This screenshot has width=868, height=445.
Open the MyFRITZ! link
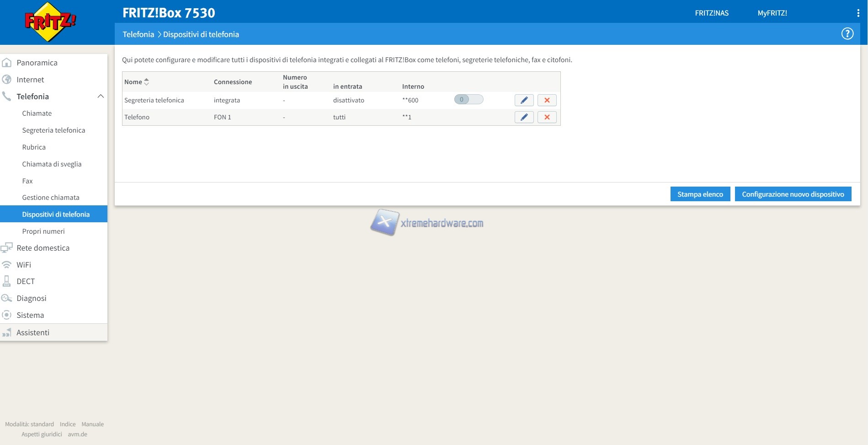(x=772, y=13)
